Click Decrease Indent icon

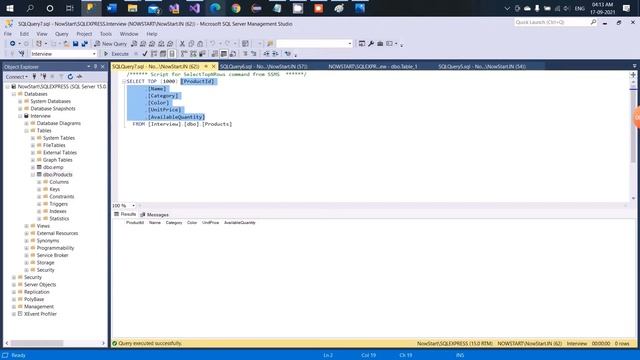click(267, 53)
